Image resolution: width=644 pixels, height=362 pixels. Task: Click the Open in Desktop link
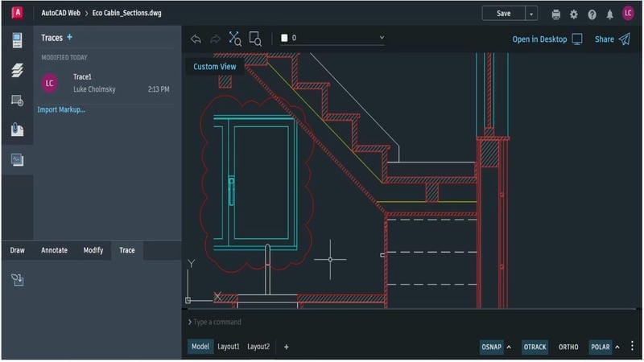point(539,39)
